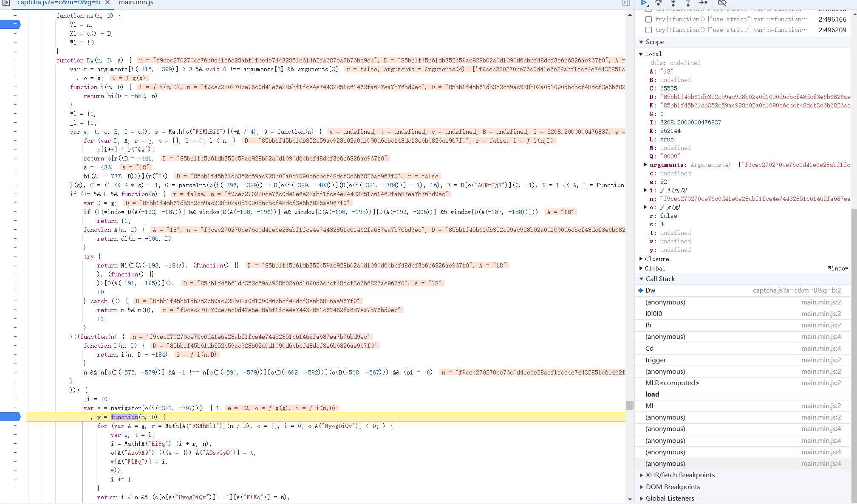Screen dimensions: 857x504
Task: Click 'function nw(n, D)' declaration
Action: (85, 16)
